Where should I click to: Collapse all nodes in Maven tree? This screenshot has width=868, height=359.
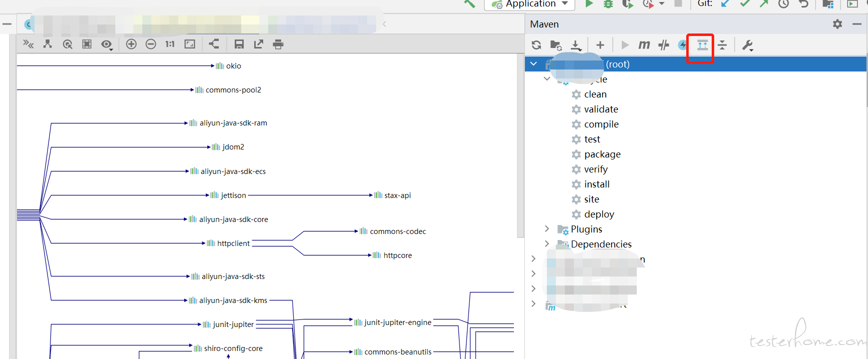click(x=722, y=45)
